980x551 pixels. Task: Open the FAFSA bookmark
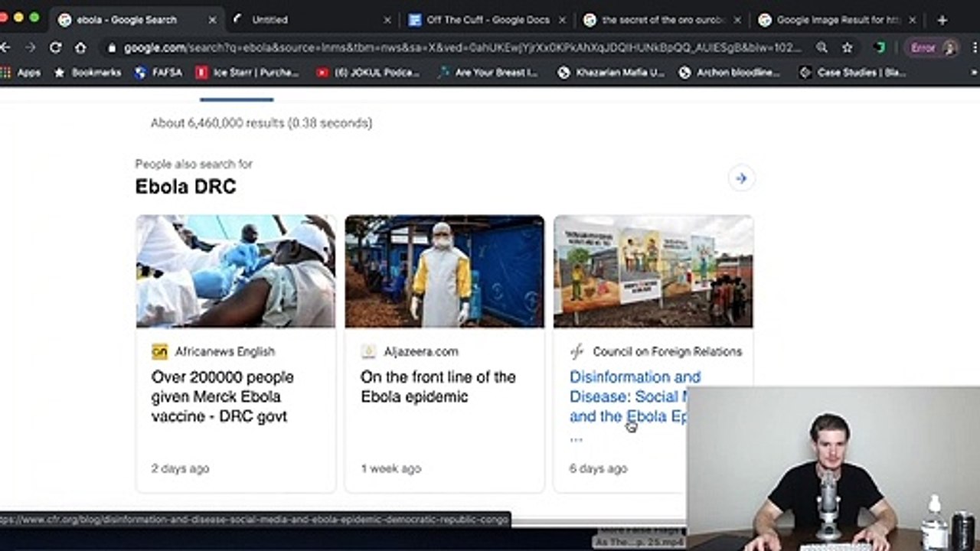(158, 73)
